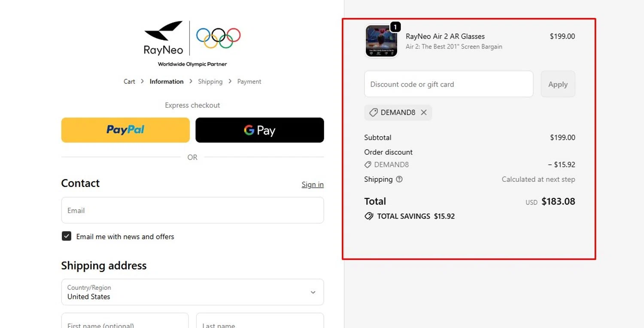Go back to Cart breadcrumb

129,81
